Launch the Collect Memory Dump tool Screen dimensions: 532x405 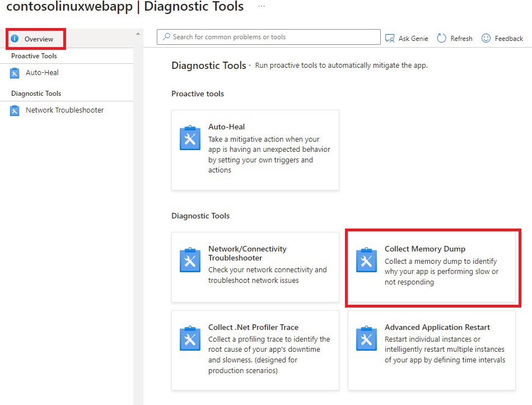click(x=431, y=267)
